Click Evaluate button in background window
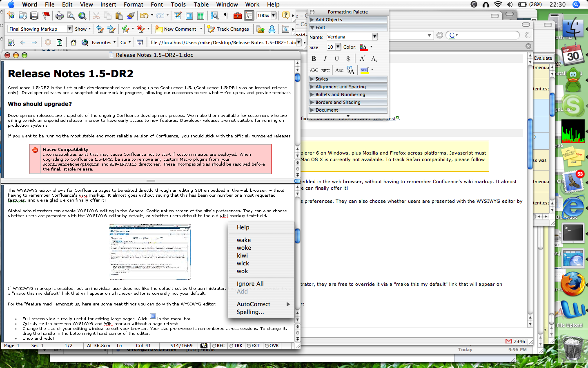Image resolution: width=588 pixels, height=368 pixels. [543, 58]
